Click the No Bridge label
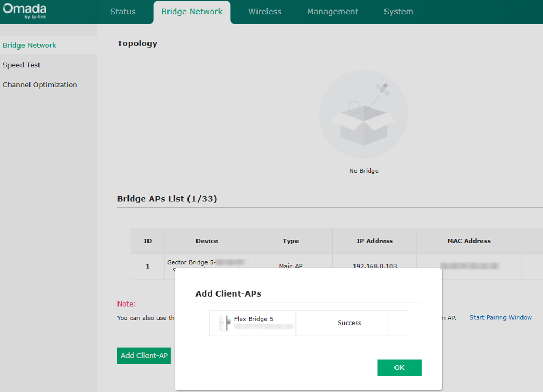The width and height of the screenshot is (543, 392). (x=363, y=171)
